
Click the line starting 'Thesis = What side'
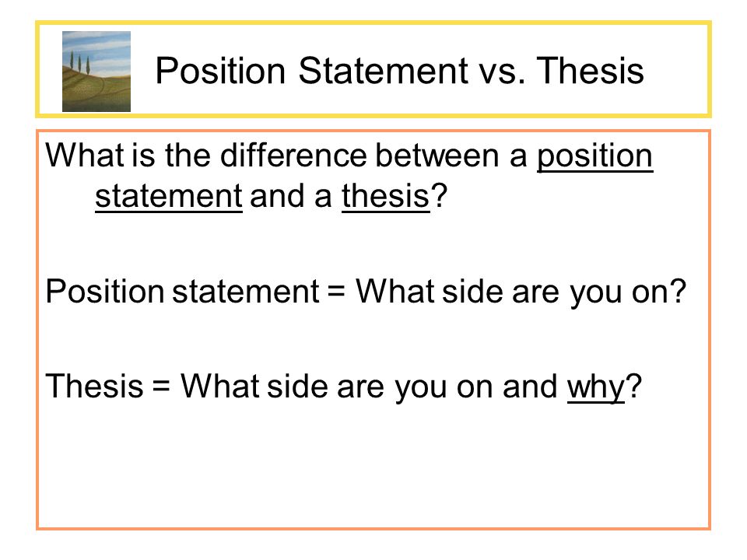[343, 387]
